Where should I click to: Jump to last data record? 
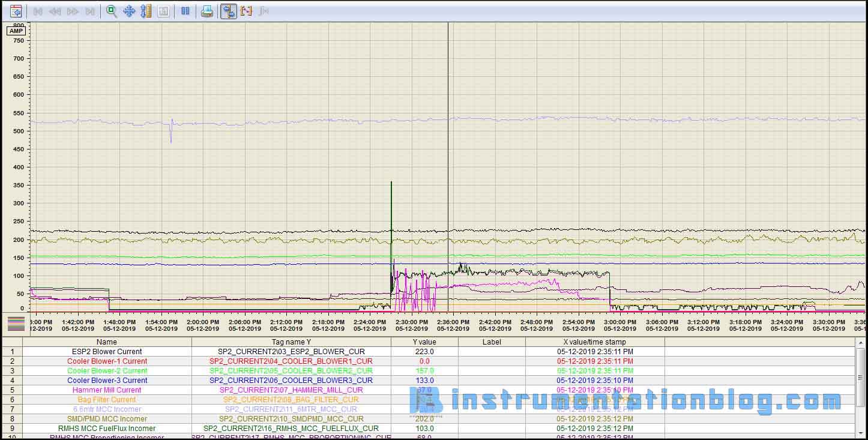(x=90, y=11)
